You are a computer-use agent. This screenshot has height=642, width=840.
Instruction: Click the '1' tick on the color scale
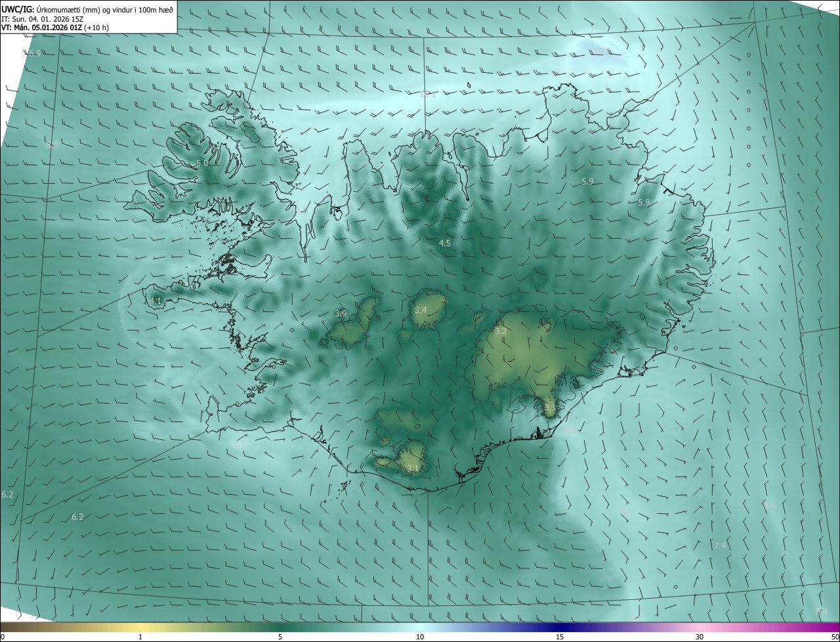(140, 637)
